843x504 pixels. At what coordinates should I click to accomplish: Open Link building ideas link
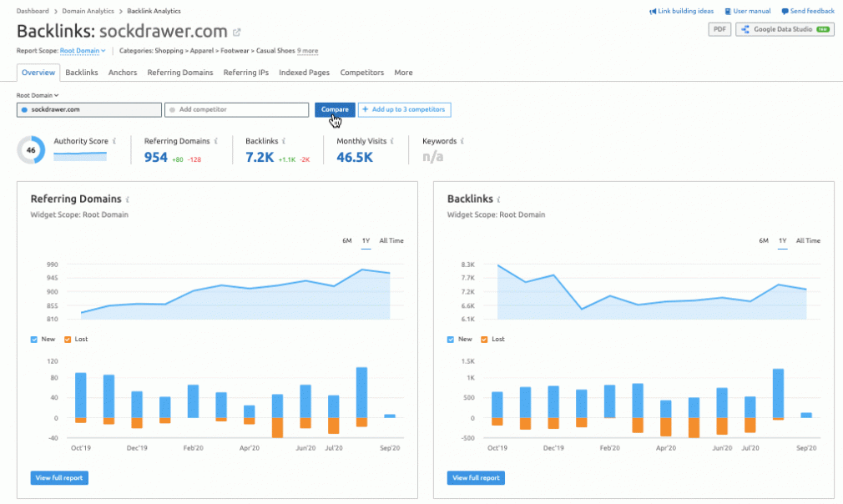[x=685, y=12]
